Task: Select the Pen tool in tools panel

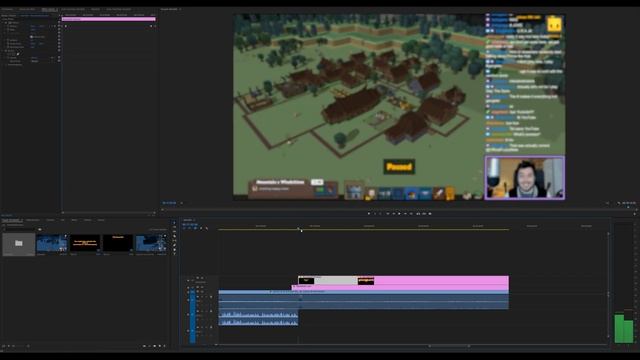Action: click(x=174, y=245)
